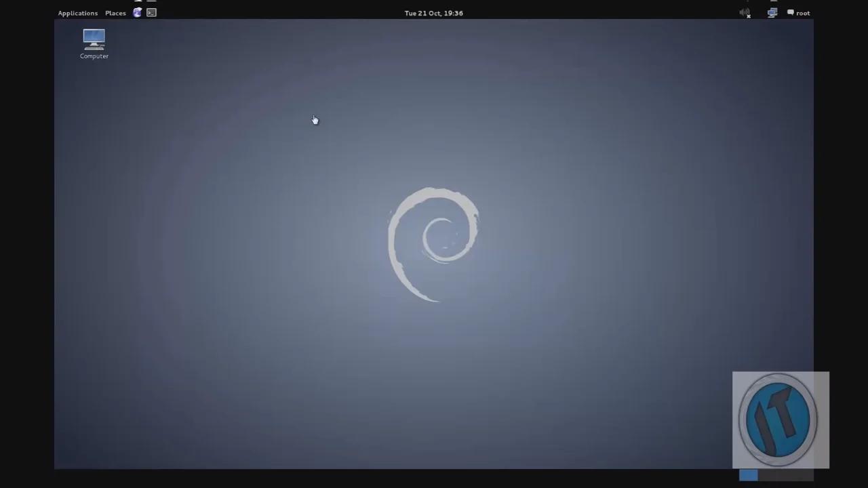
Task: Open the Computer desktop icon
Action: [94, 44]
